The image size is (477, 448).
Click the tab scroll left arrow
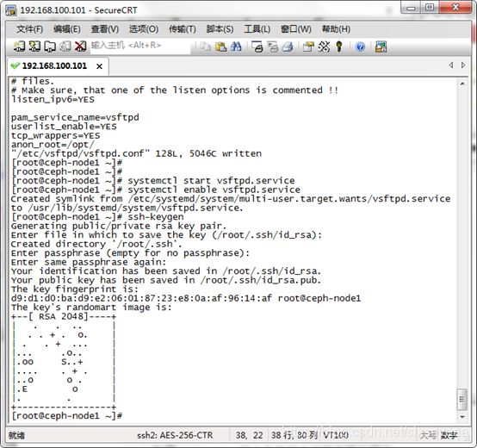click(x=451, y=65)
